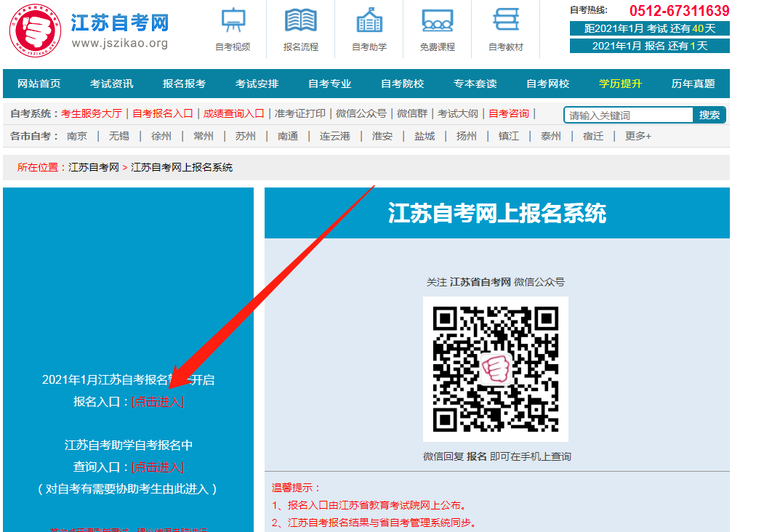
Task: Open the 考试大纲 link
Action: point(458,113)
